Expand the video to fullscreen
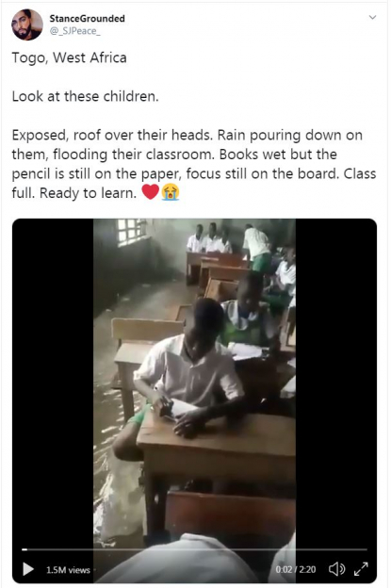 tap(361, 569)
